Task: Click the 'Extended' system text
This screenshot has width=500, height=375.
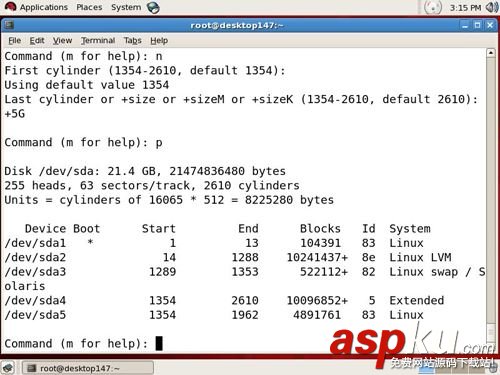Action: click(417, 300)
